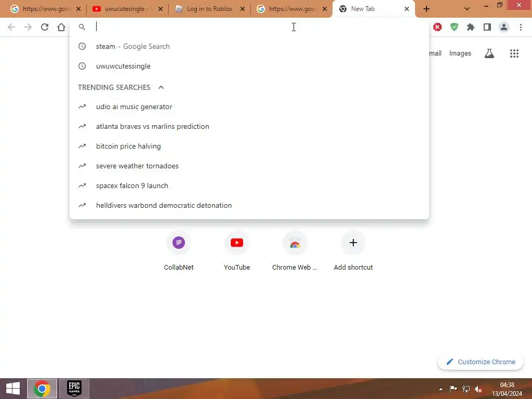Reload the page with the refresh icon
The image size is (532, 399).
click(x=45, y=27)
